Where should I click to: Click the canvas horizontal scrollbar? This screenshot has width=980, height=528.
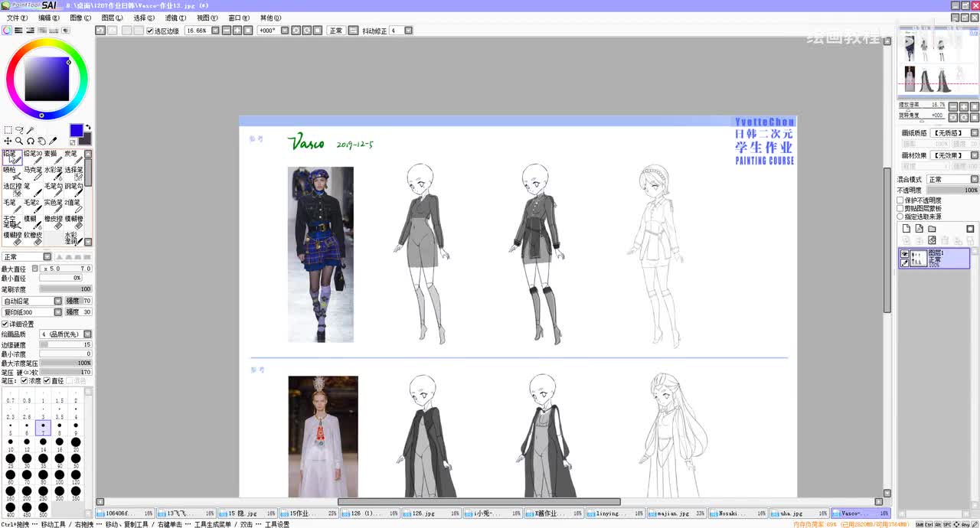(479, 502)
